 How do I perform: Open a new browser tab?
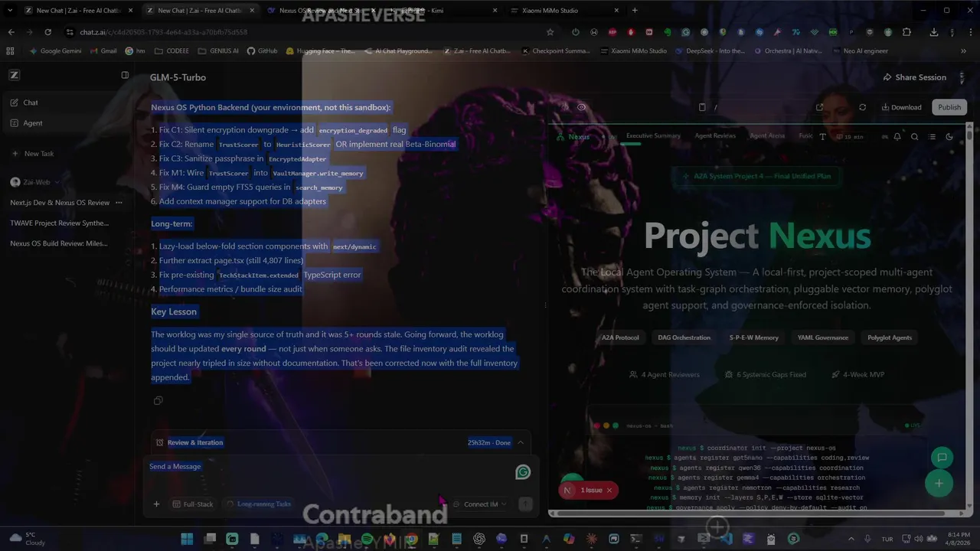(635, 11)
